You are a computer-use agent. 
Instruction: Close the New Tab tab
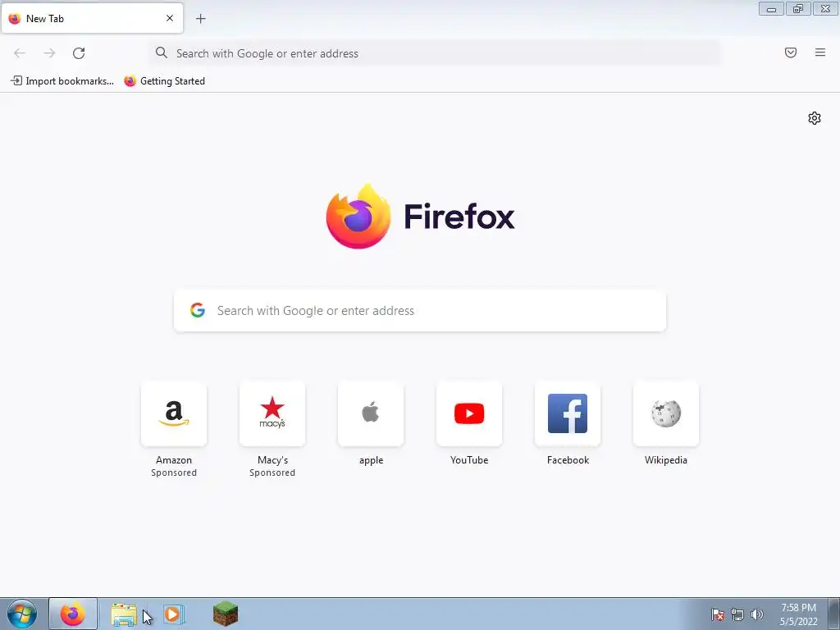[x=169, y=18]
